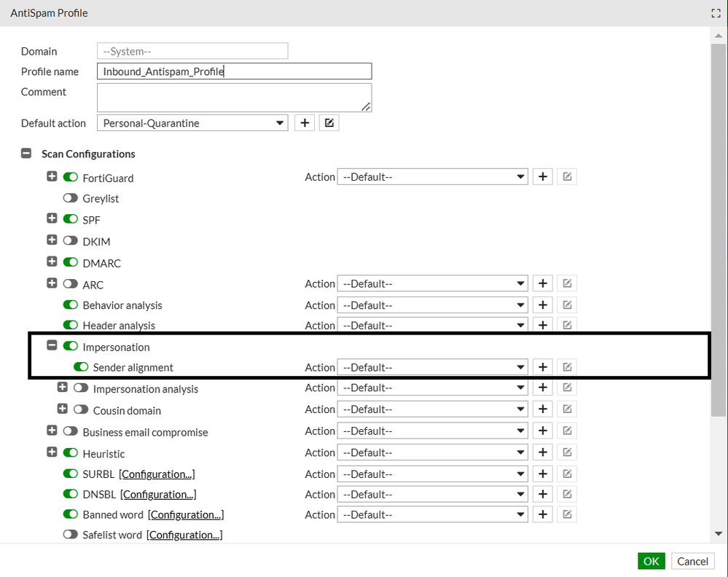Image resolution: width=728 pixels, height=577 pixels.
Task: Add new action for ARC row
Action: click(543, 283)
